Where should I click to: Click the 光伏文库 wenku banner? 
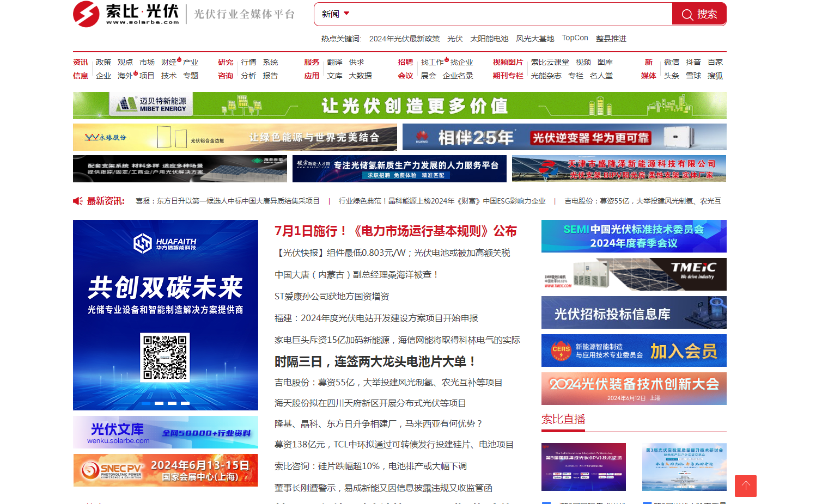click(166, 432)
